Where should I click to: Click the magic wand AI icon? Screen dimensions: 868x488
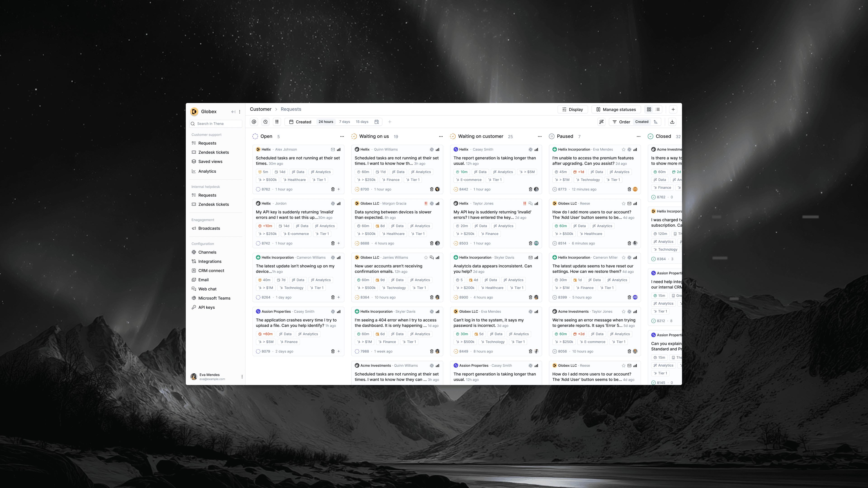pyautogui.click(x=601, y=122)
